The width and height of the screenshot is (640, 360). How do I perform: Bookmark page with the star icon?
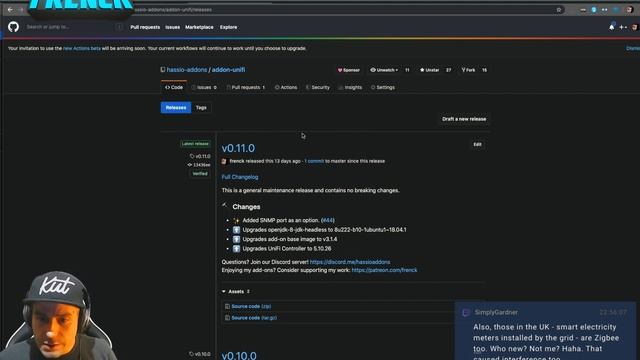(559, 10)
